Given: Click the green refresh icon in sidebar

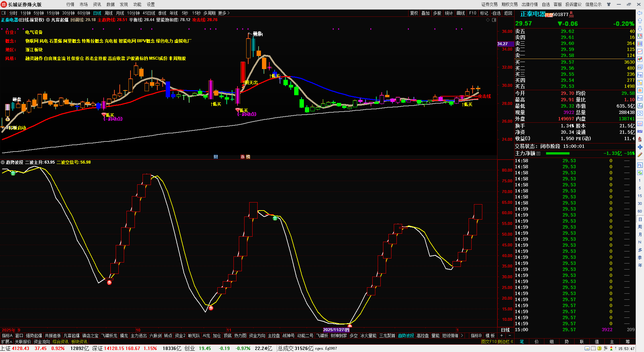Looking at the screenshot, I should pyautogui.click(x=640, y=173).
